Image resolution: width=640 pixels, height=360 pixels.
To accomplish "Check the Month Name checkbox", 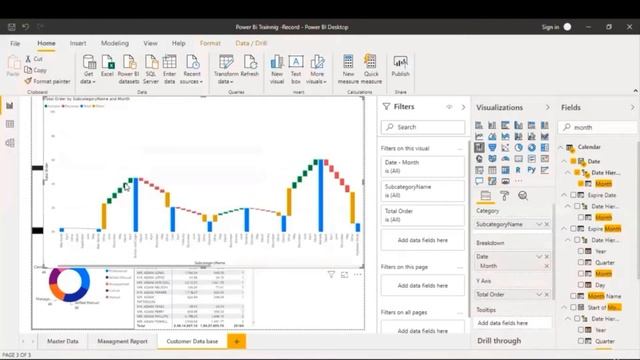I will 573,296.
